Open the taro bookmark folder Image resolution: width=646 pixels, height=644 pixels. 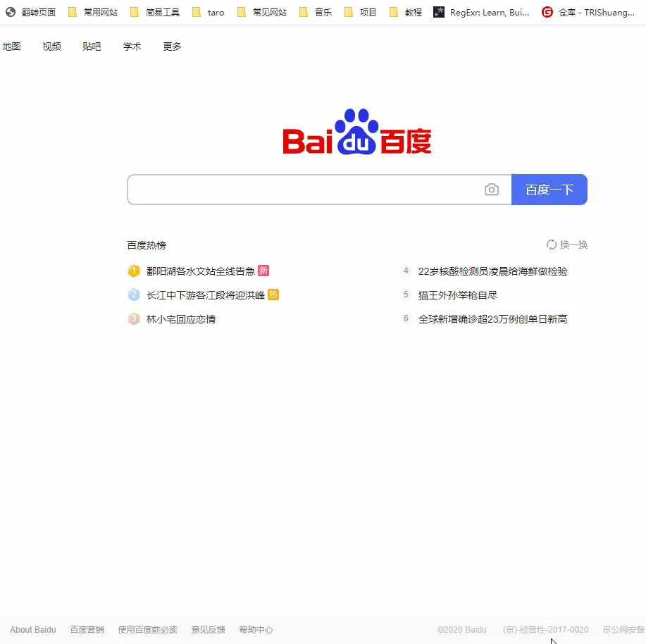coord(208,13)
